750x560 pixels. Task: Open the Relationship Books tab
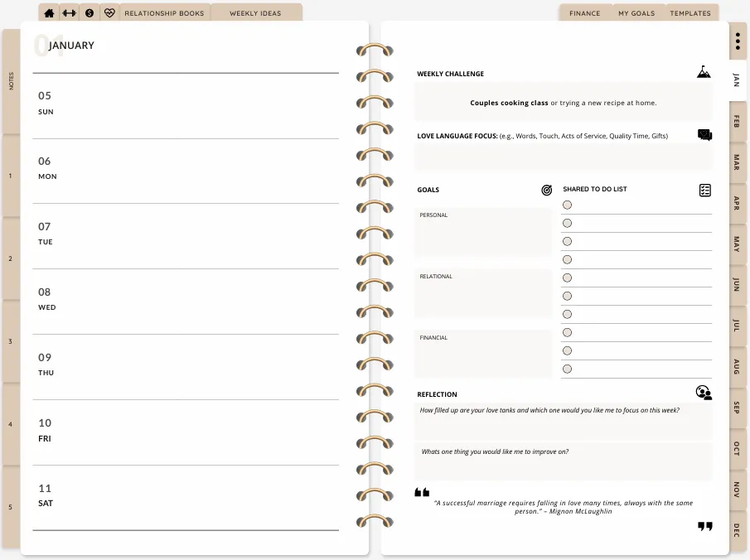click(x=165, y=13)
